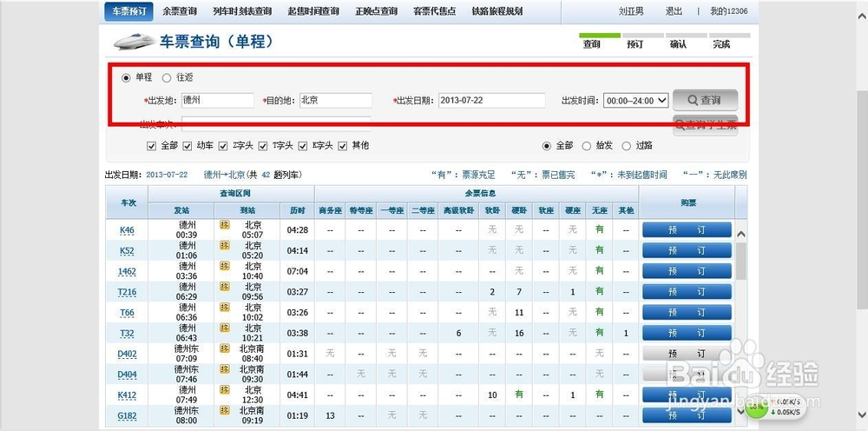Screen dimensions: 868x431
Task: Open 列车时刻表查询 menu item
Action: click(242, 11)
